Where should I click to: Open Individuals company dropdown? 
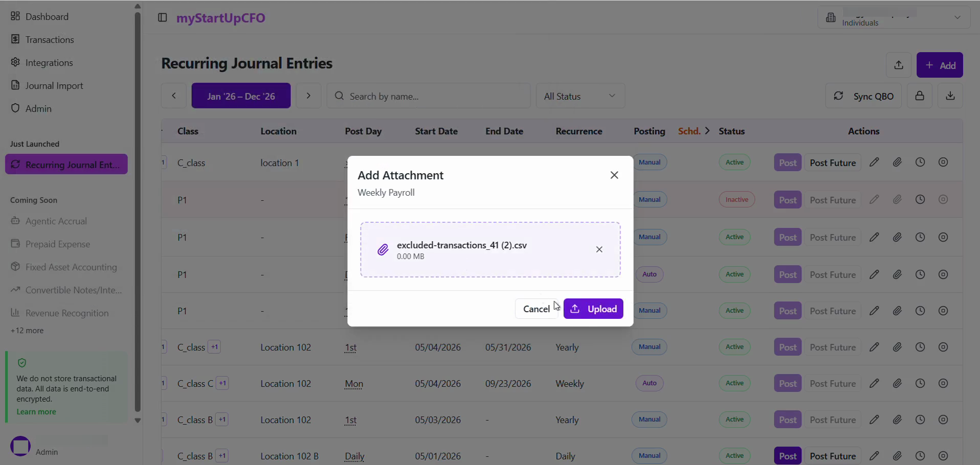pyautogui.click(x=894, y=17)
